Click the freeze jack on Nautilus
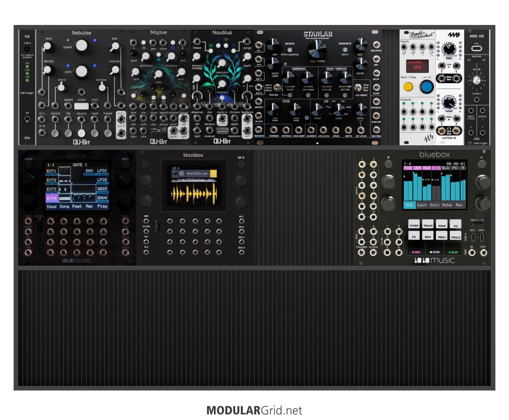The width and height of the screenshot is (509, 420). point(197,41)
